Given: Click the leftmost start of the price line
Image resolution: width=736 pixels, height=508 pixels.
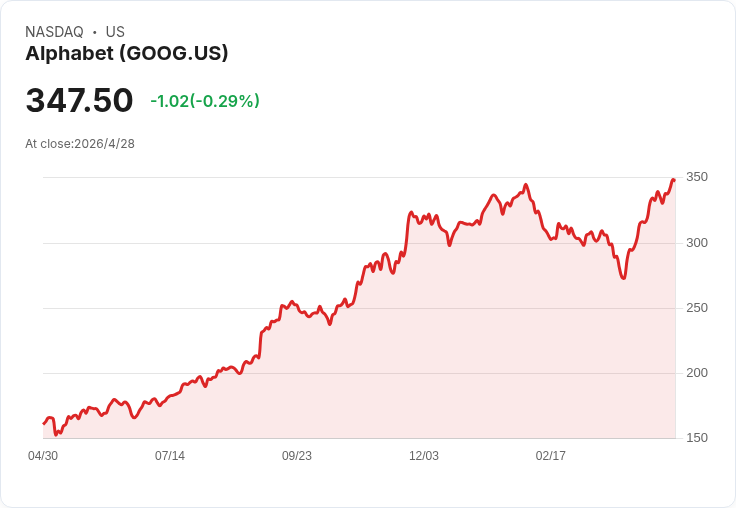Looking at the screenshot, I should pyautogui.click(x=43, y=424).
